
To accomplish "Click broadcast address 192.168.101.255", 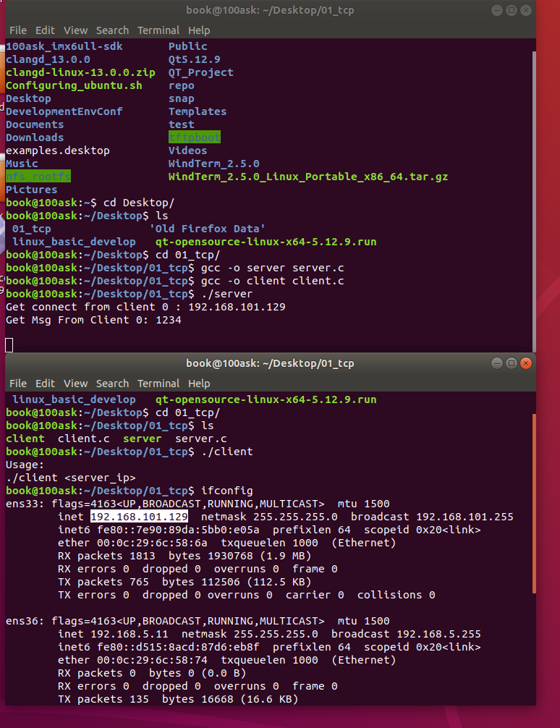I will click(x=464, y=517).
